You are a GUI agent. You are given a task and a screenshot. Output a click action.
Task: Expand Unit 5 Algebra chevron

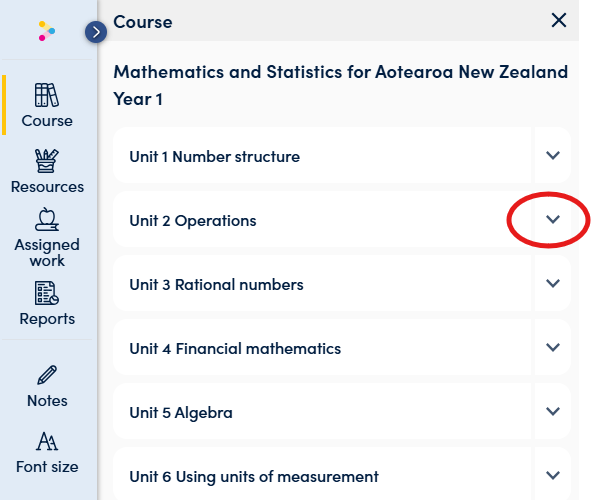point(553,411)
